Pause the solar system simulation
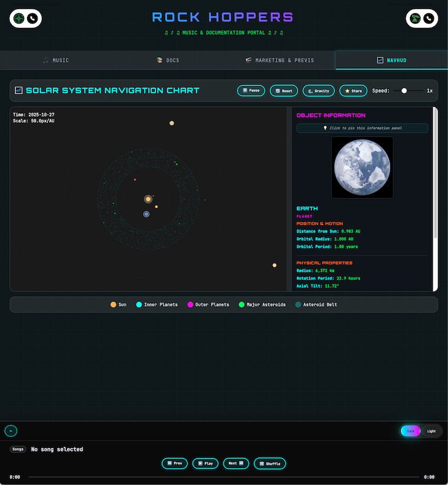 coord(251,91)
